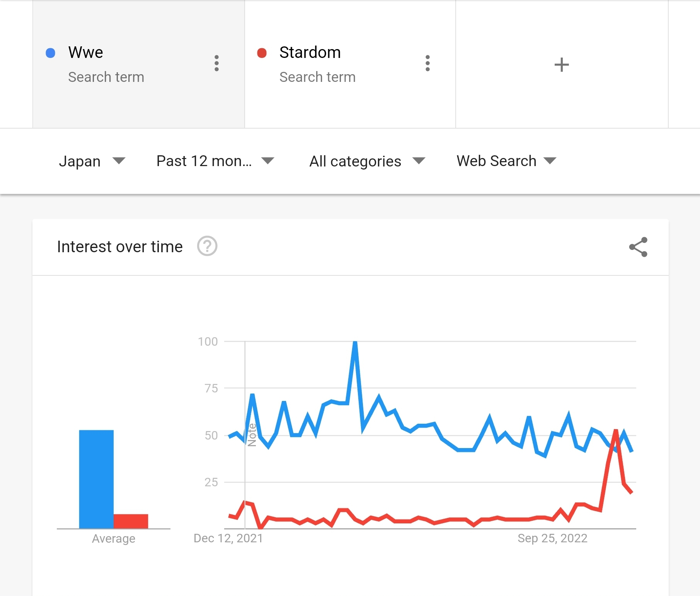
Task: Open the Past 12 months time dropdown
Action: point(215,161)
